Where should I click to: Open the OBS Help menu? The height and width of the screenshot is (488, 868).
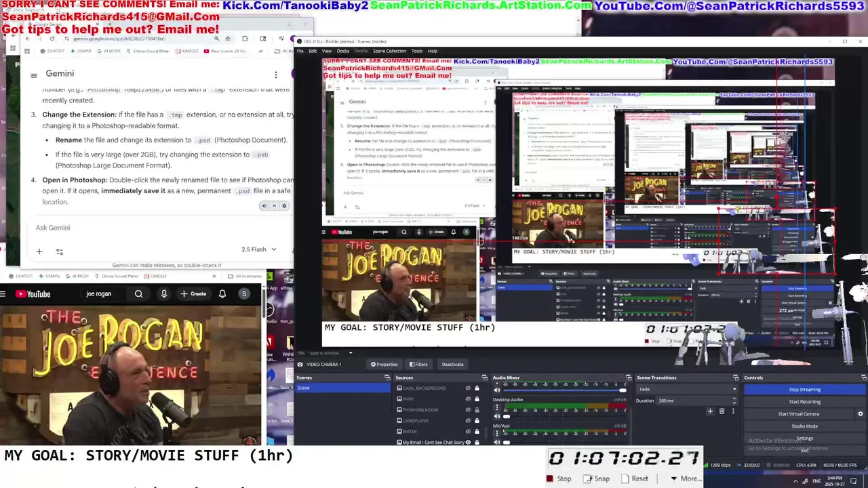433,51
